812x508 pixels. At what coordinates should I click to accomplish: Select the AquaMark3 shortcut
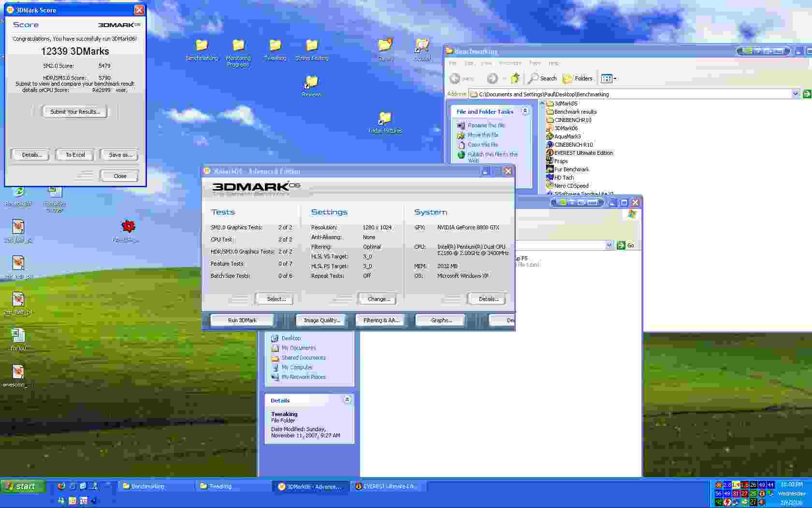tap(564, 136)
